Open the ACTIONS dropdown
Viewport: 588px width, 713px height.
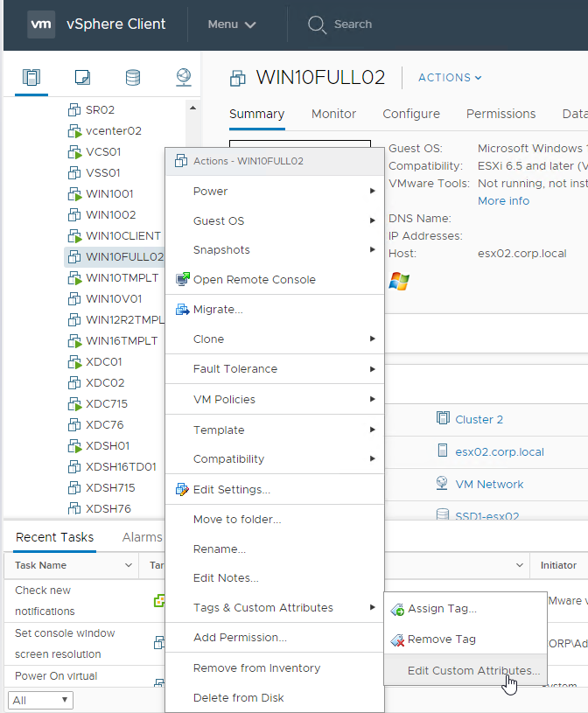coord(450,78)
